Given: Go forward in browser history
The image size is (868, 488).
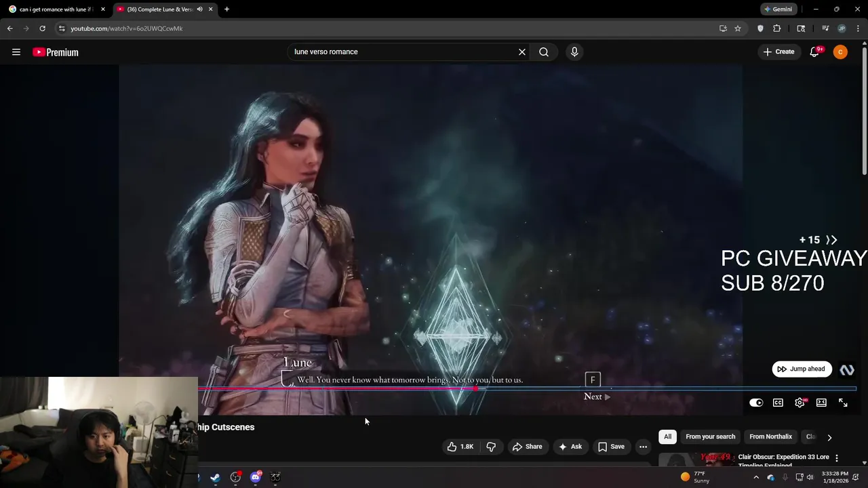Looking at the screenshot, I should pos(26,28).
